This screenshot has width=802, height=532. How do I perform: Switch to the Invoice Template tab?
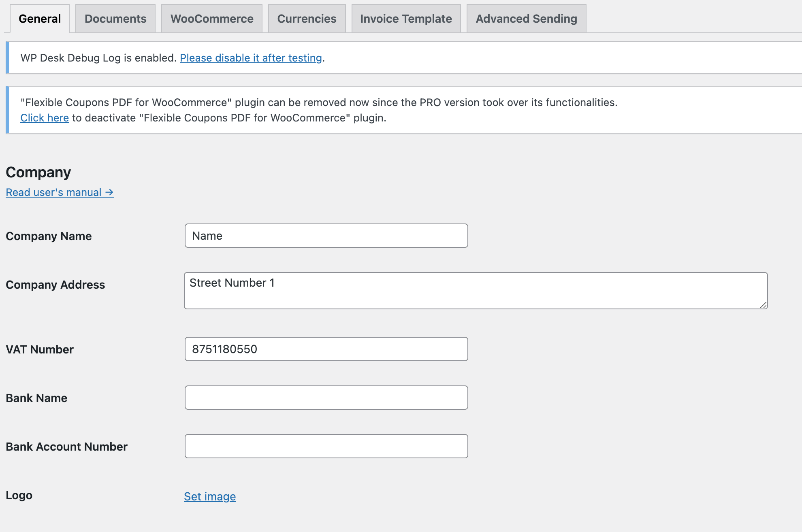(406, 18)
